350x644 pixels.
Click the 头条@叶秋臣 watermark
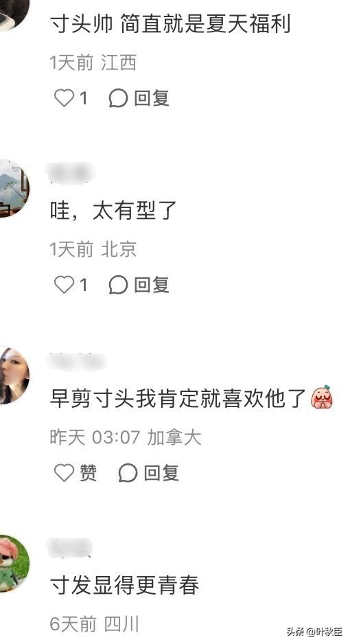pos(315,631)
